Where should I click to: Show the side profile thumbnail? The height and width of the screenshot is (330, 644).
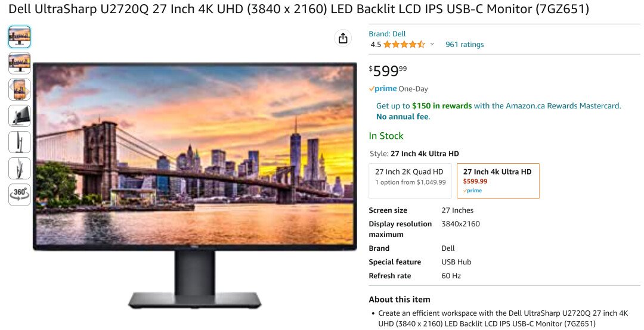click(19, 142)
